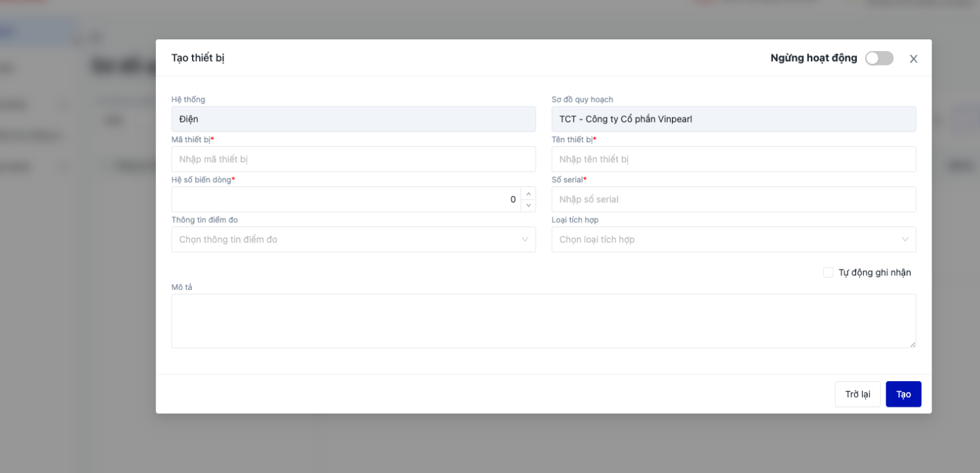Click the Trở lại button
The height and width of the screenshot is (473, 980).
coord(857,394)
